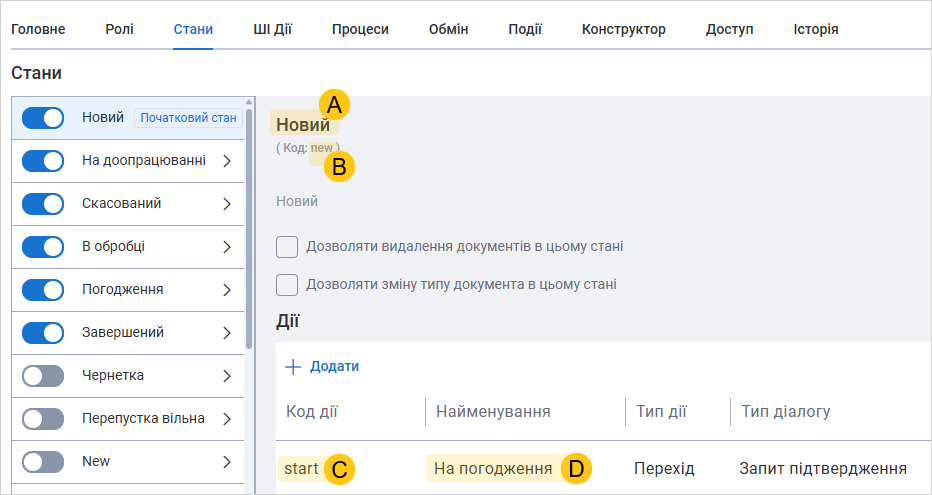This screenshot has width=932, height=495.
Task: Select the Завершений state label
Action: (123, 333)
